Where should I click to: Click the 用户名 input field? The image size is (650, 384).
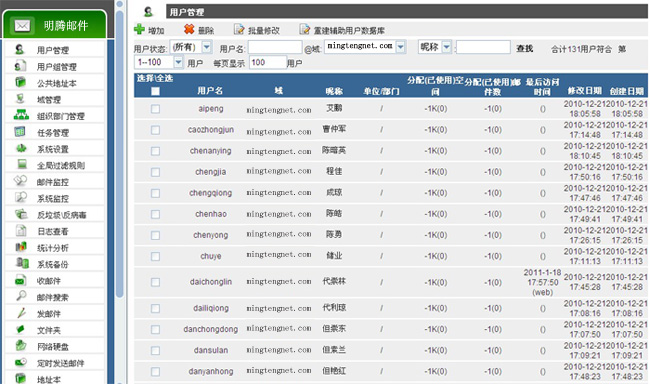(275, 47)
